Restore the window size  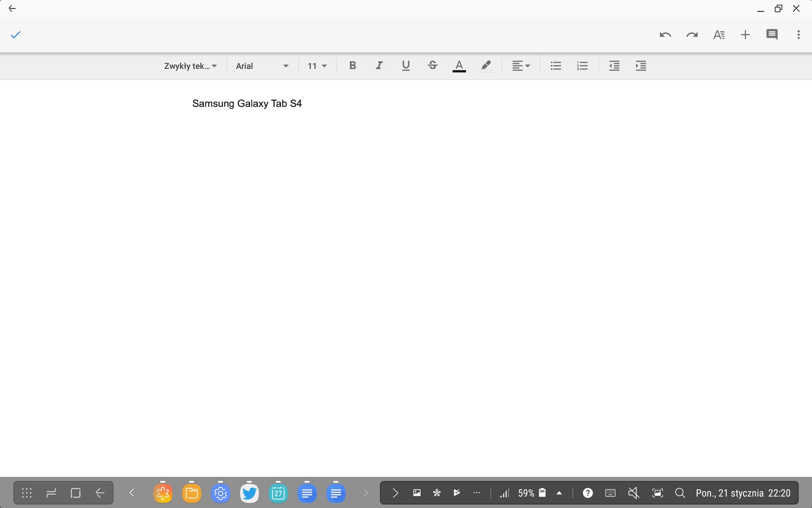[x=778, y=9]
